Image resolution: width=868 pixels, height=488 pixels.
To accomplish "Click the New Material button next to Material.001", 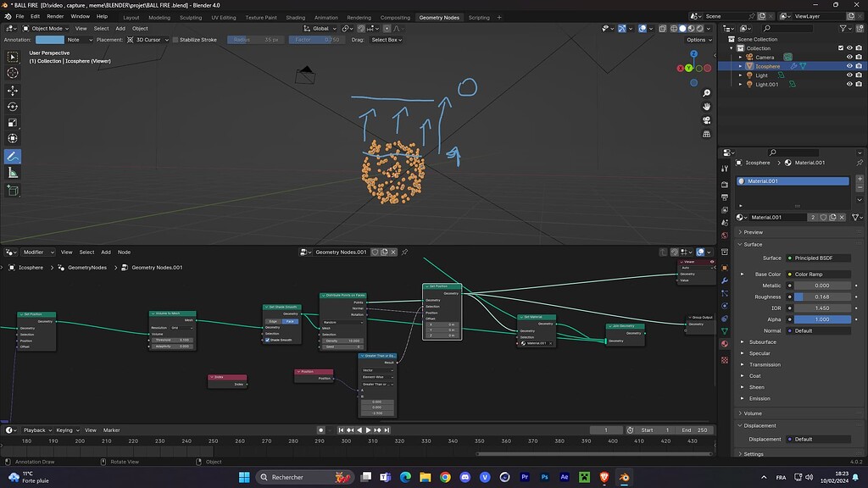I will click(x=833, y=217).
